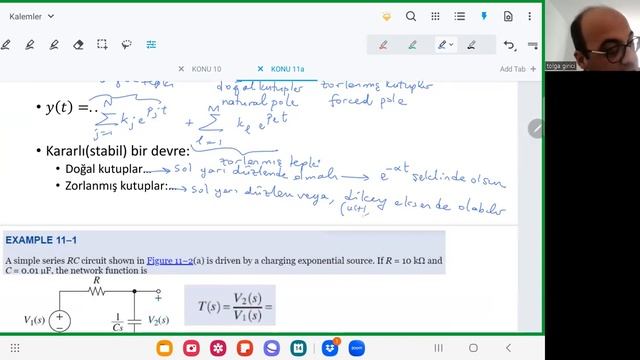Close the KONU 10 tab

pyautogui.click(x=181, y=69)
